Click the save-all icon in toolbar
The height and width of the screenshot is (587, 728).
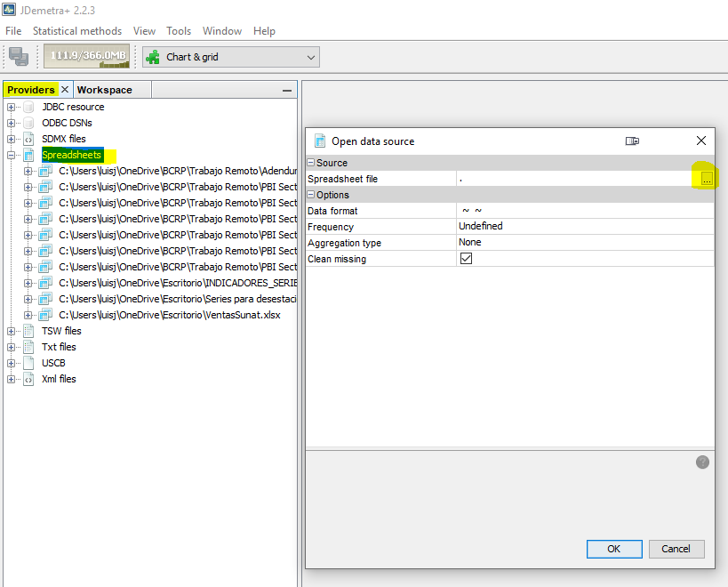point(19,57)
